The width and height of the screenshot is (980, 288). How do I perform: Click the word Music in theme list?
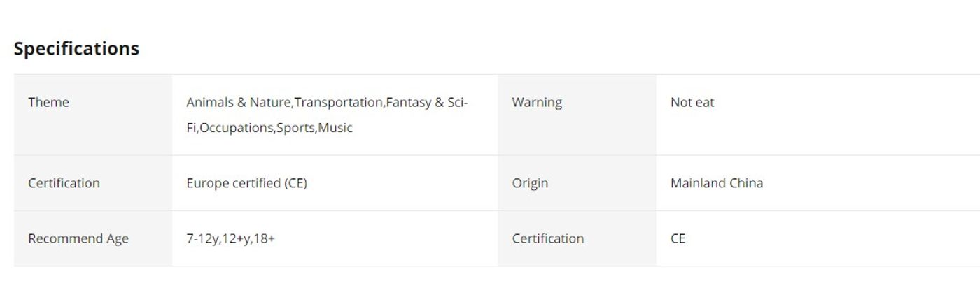tap(335, 128)
